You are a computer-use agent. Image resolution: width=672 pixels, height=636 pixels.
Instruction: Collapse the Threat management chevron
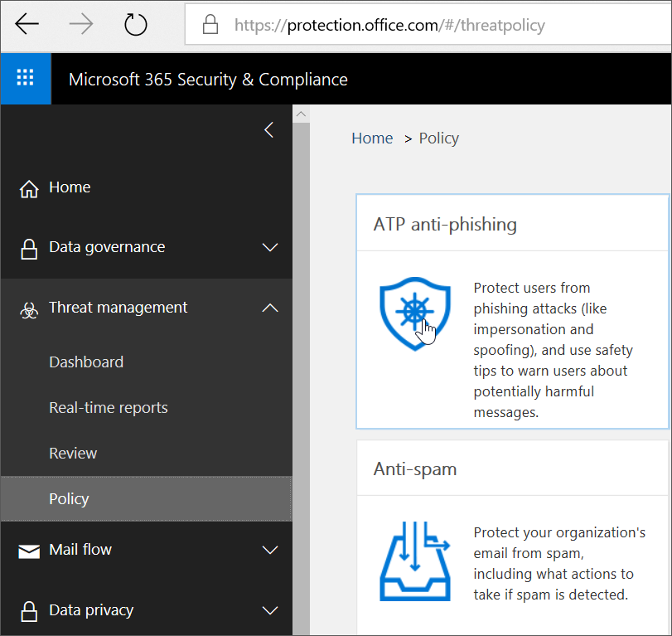click(270, 308)
